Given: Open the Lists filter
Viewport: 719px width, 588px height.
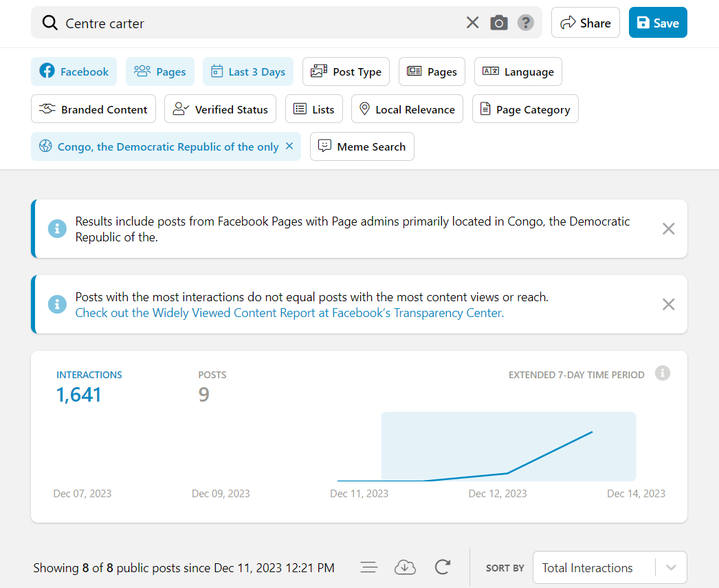Looking at the screenshot, I should point(314,109).
